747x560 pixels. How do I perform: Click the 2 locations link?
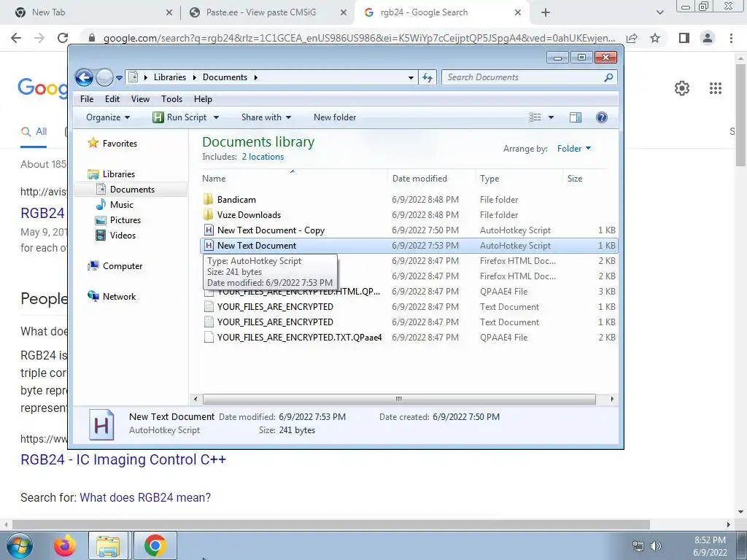(263, 157)
